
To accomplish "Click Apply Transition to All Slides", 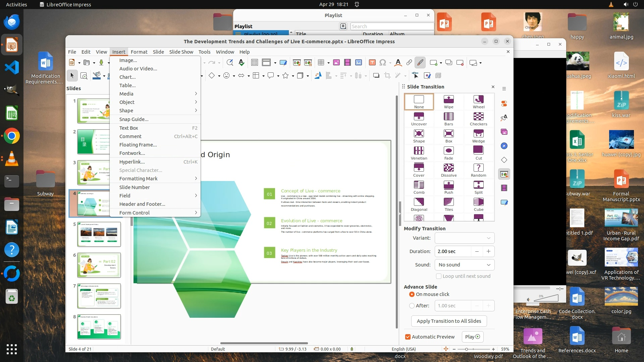I will pos(449,321).
